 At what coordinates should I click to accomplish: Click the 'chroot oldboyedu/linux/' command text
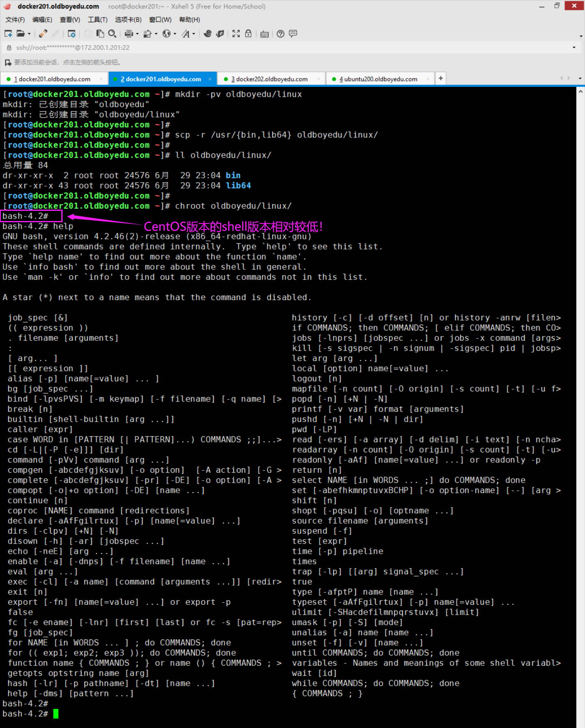click(x=233, y=206)
